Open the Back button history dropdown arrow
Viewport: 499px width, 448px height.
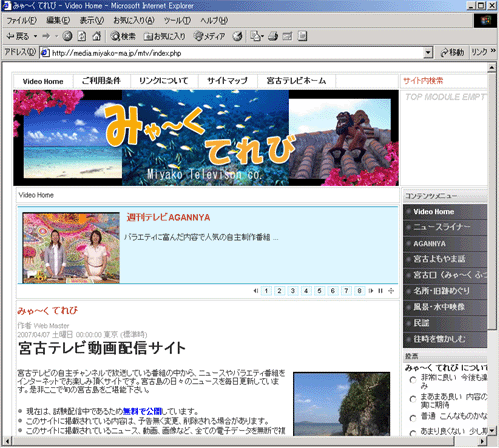(x=35, y=36)
